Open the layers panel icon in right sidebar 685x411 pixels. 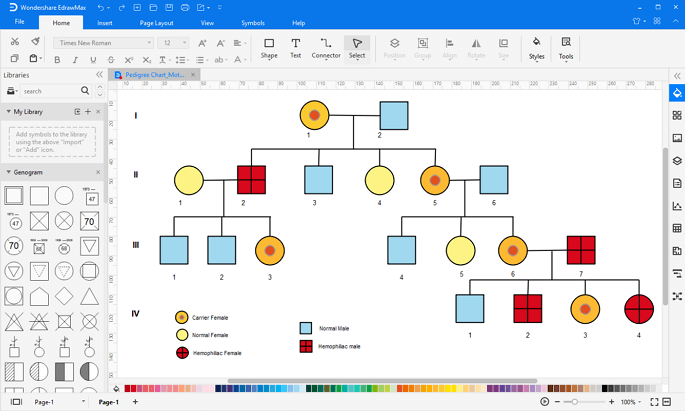coord(677,161)
